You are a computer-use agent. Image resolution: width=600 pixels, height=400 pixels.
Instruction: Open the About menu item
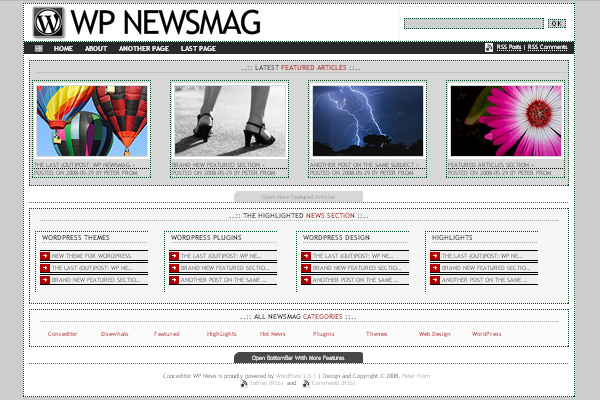[x=96, y=48]
